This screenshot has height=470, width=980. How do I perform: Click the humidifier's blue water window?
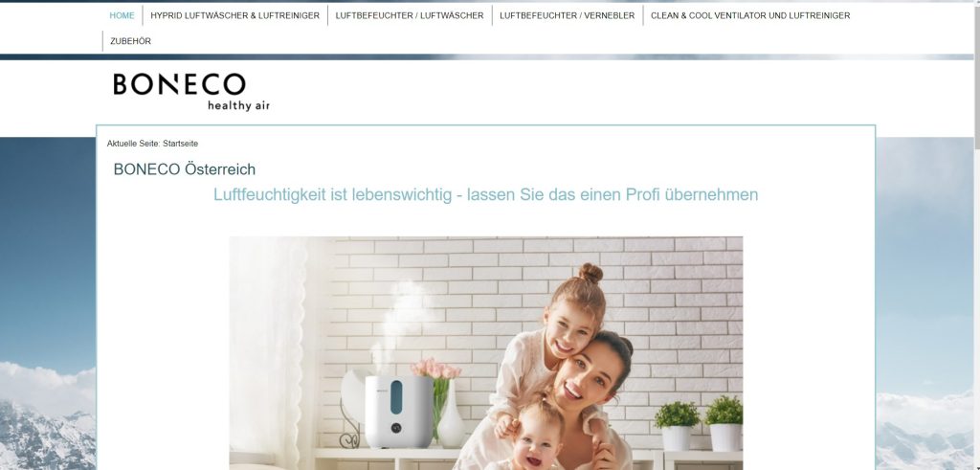(x=396, y=397)
